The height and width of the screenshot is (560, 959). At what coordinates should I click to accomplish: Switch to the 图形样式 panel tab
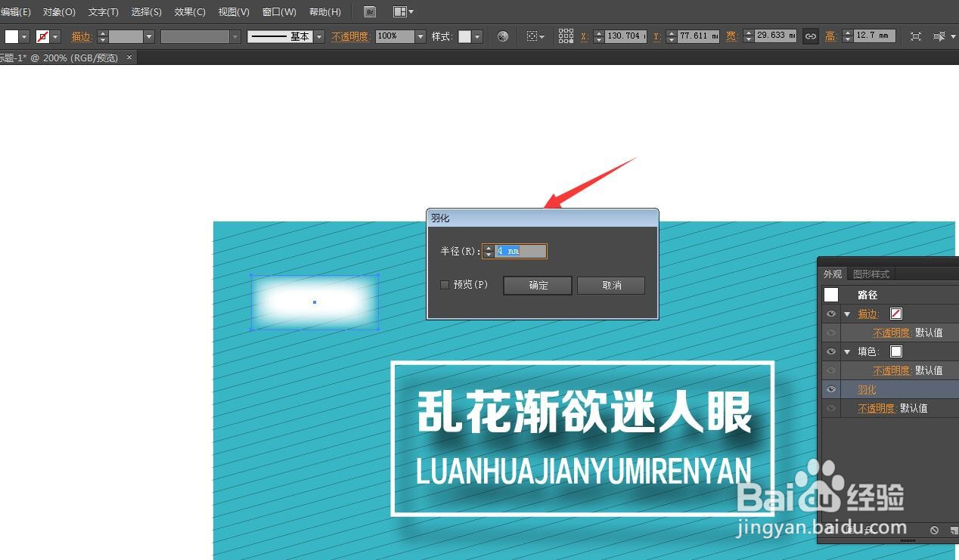(871, 274)
